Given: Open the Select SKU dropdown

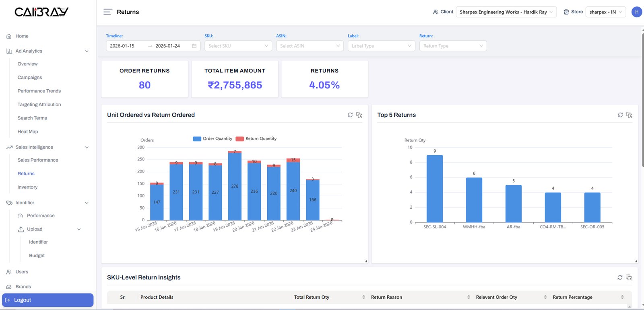Looking at the screenshot, I should coord(238,46).
